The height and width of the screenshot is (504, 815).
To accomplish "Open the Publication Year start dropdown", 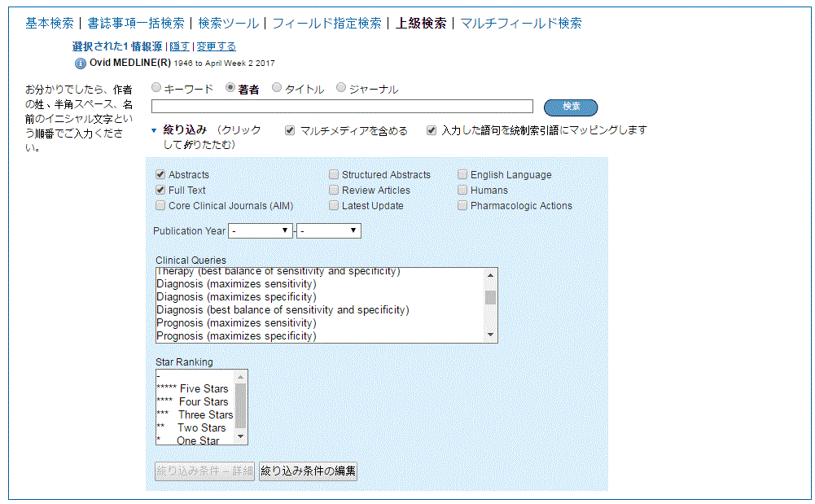I will point(261,230).
